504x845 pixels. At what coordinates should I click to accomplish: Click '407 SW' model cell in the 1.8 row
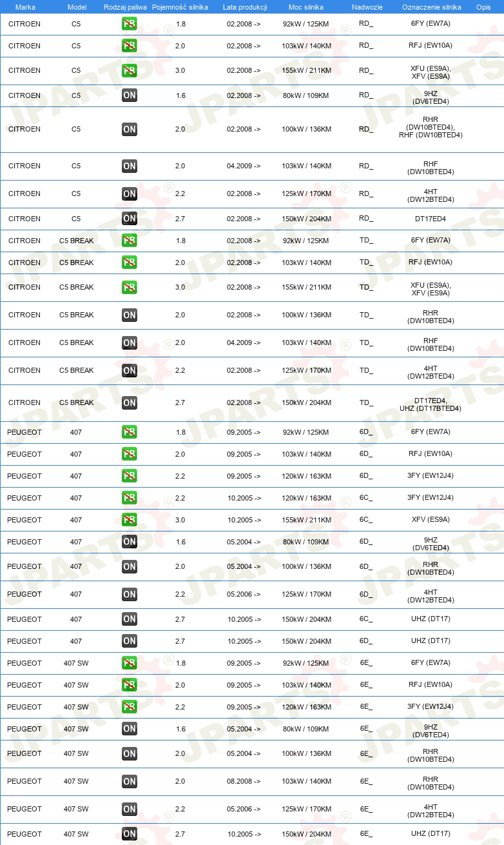click(x=76, y=663)
